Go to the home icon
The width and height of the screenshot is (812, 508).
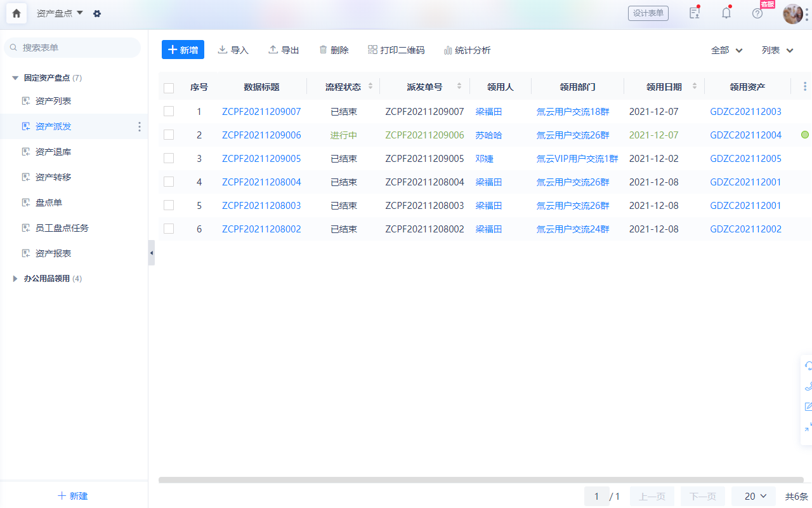(16, 13)
